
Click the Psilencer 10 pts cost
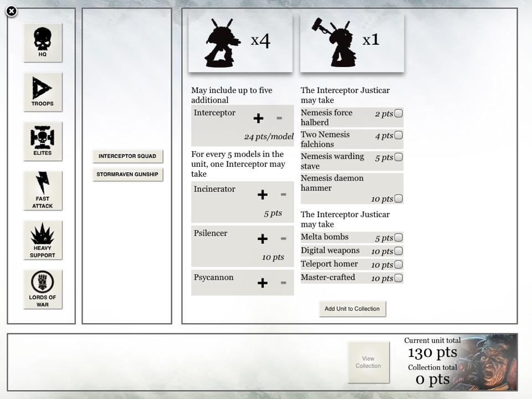(x=273, y=257)
